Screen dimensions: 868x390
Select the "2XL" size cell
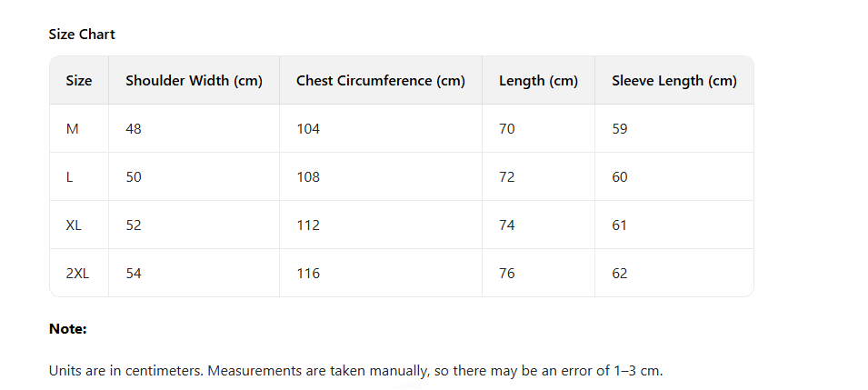(78, 274)
